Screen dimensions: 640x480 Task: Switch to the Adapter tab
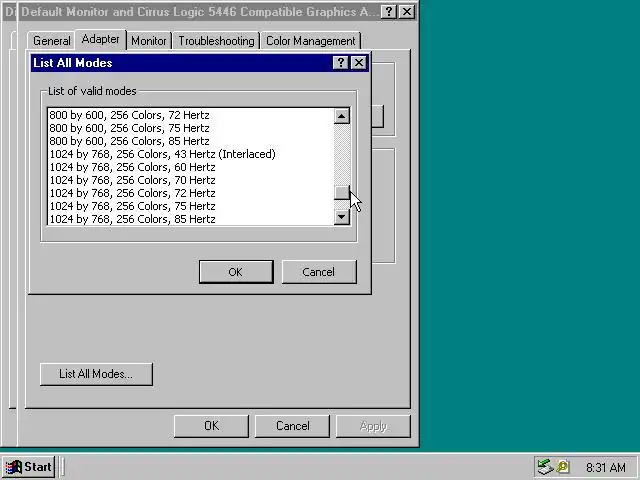[100, 40]
